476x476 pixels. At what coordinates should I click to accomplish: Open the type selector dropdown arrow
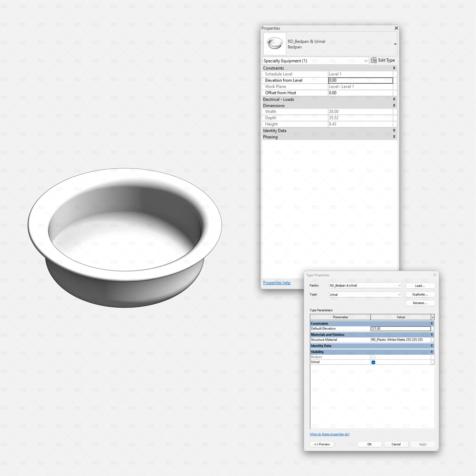[x=395, y=44]
